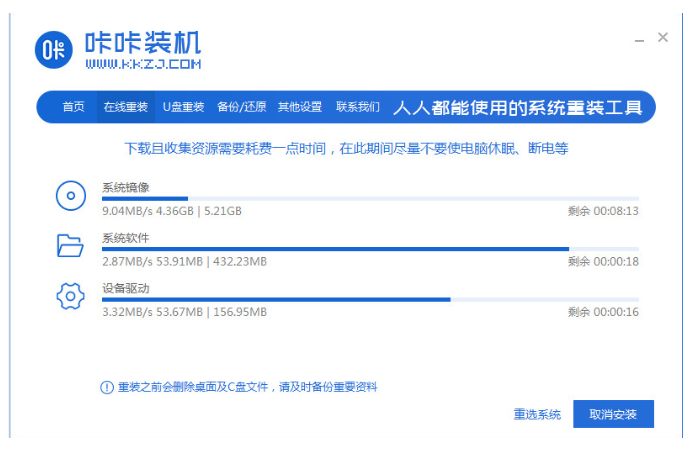Click the 系统软件 label
This screenshot has width=691, height=460.
point(126,238)
